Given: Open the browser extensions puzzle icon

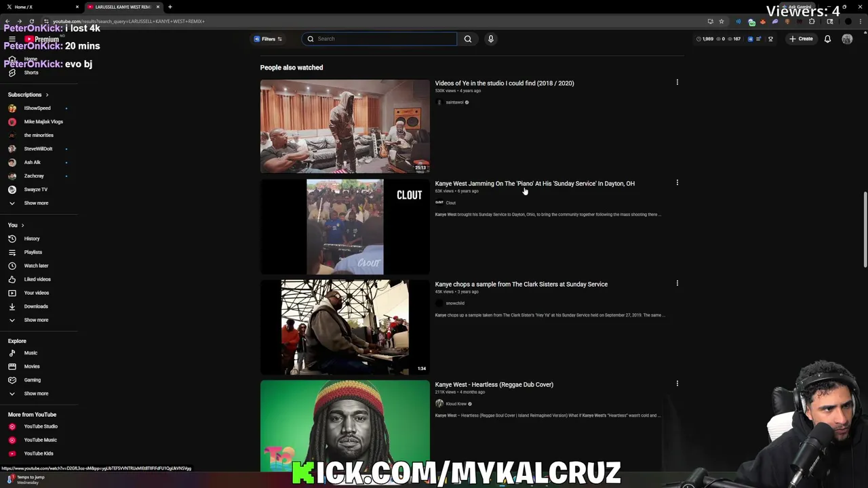Looking at the screenshot, I should [812, 21].
